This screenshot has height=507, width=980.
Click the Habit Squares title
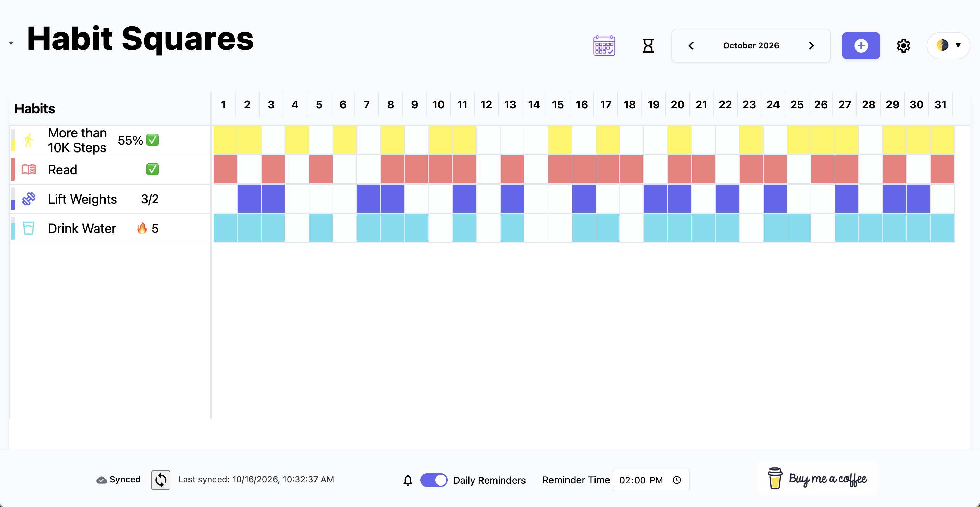pos(140,39)
